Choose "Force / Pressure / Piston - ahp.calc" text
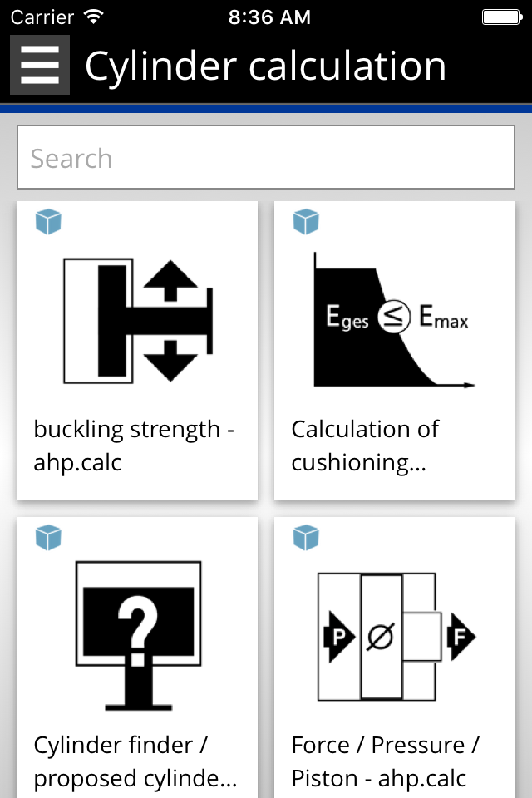This screenshot has width=532, height=798. tap(386, 761)
